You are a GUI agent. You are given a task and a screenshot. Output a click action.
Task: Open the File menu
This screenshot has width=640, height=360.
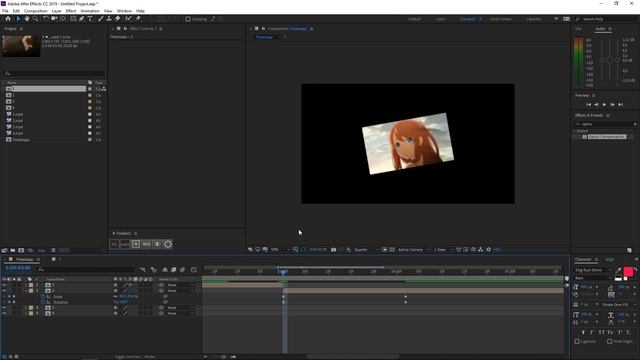(5, 11)
